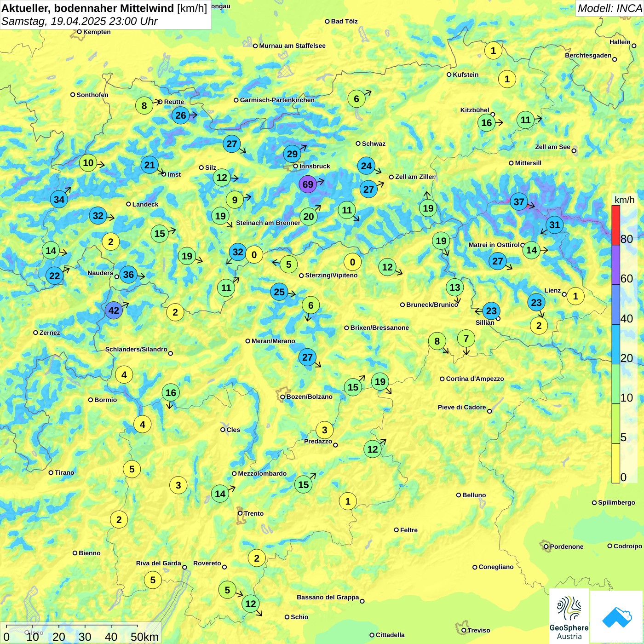The image size is (644, 644).
Task: Click the 22 km/h wind marker
Action: click(x=55, y=276)
